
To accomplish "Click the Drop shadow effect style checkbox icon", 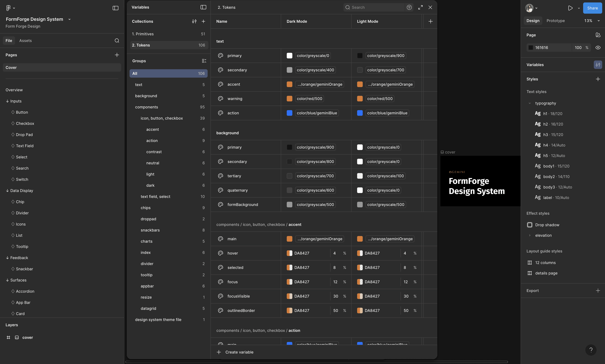I will point(530,225).
